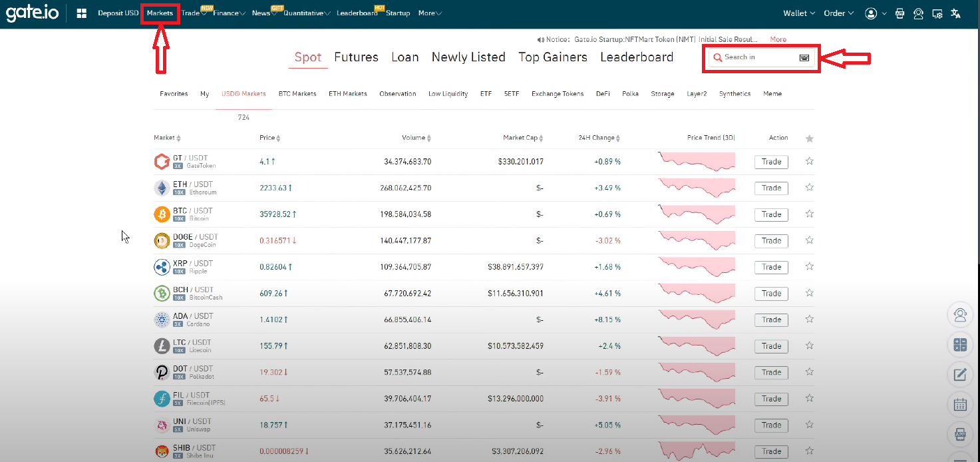Viewport: 980px width, 462px height.
Task: Click the gate.io logo
Action: [32, 13]
